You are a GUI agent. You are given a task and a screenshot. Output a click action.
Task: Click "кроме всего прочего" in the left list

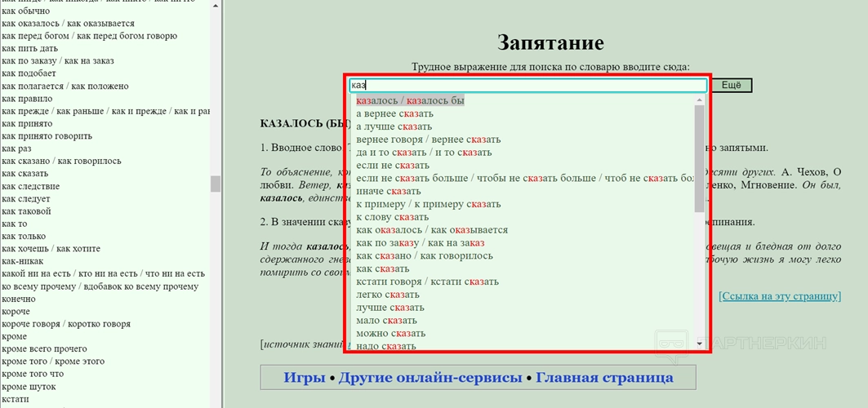[x=44, y=349]
